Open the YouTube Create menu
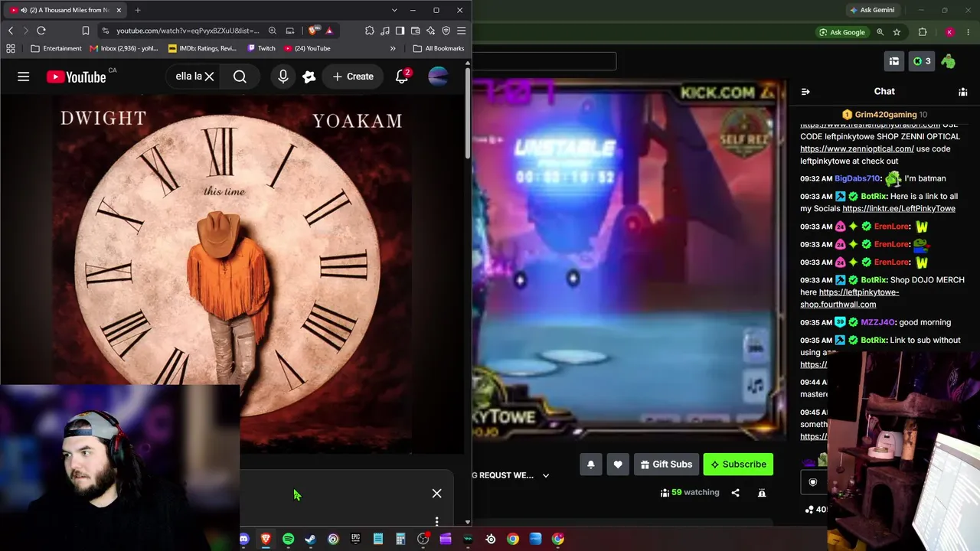This screenshot has height=551, width=980. click(x=353, y=77)
